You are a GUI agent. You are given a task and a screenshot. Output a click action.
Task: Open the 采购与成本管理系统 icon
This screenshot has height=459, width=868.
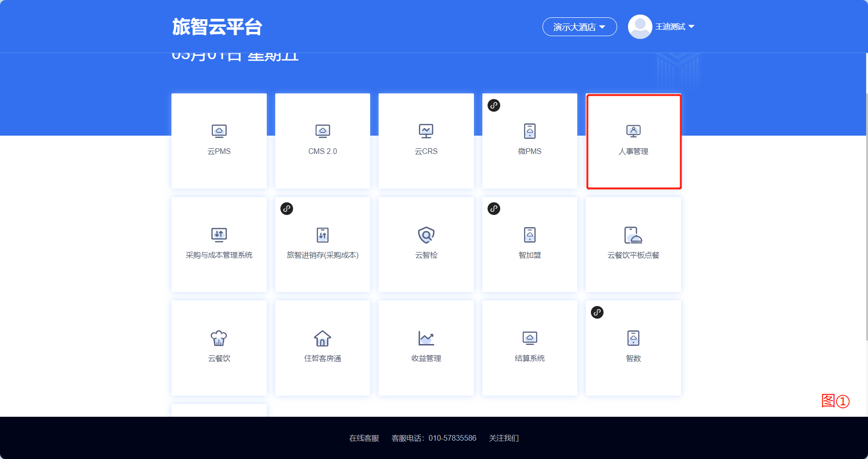pyautogui.click(x=219, y=235)
